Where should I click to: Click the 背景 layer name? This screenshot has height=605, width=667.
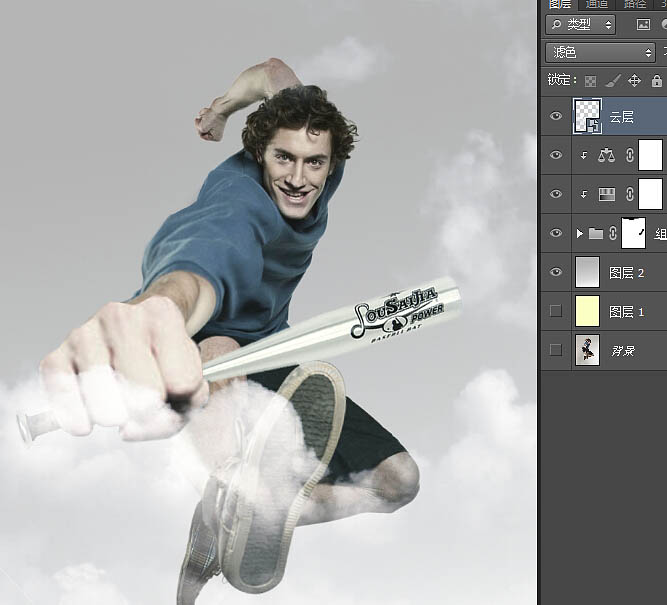623,351
